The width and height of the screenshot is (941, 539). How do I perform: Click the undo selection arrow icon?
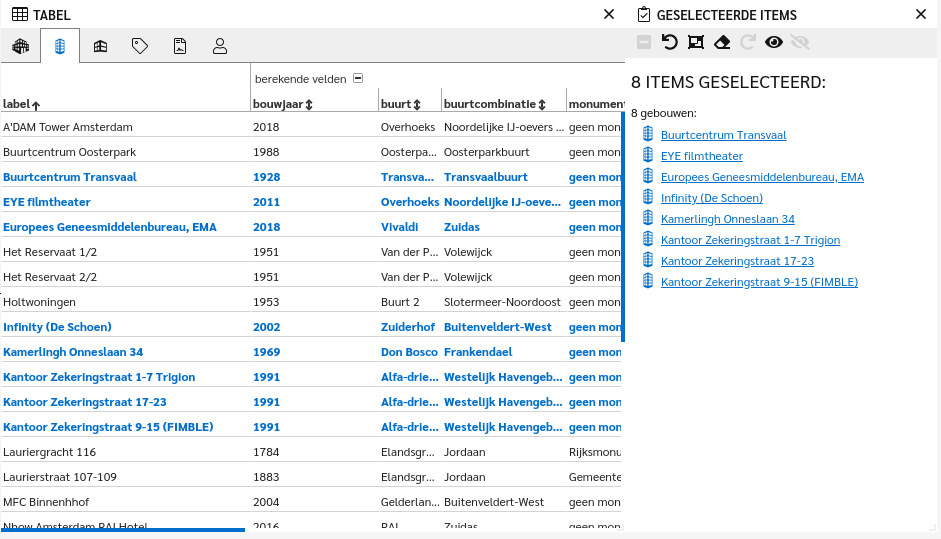(x=670, y=42)
